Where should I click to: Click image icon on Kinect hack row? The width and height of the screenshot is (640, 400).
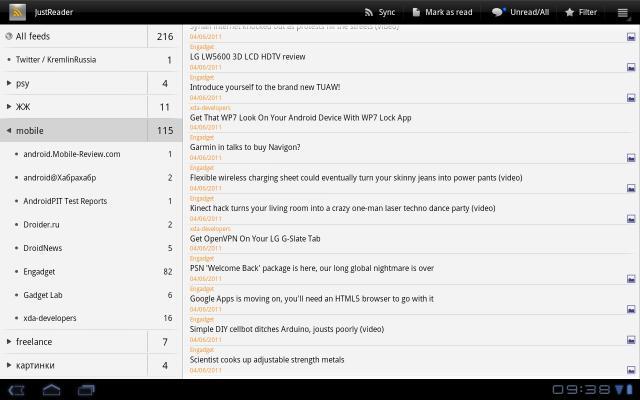click(631, 219)
